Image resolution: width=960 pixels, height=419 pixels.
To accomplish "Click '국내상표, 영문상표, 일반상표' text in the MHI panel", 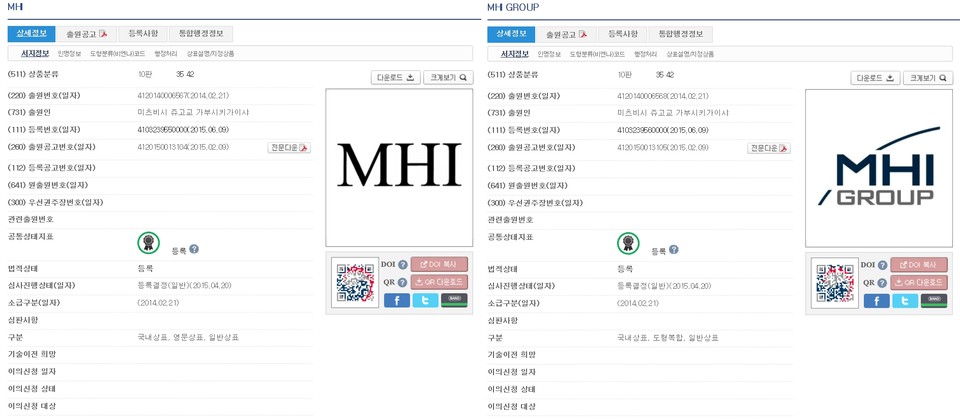I will click(189, 338).
